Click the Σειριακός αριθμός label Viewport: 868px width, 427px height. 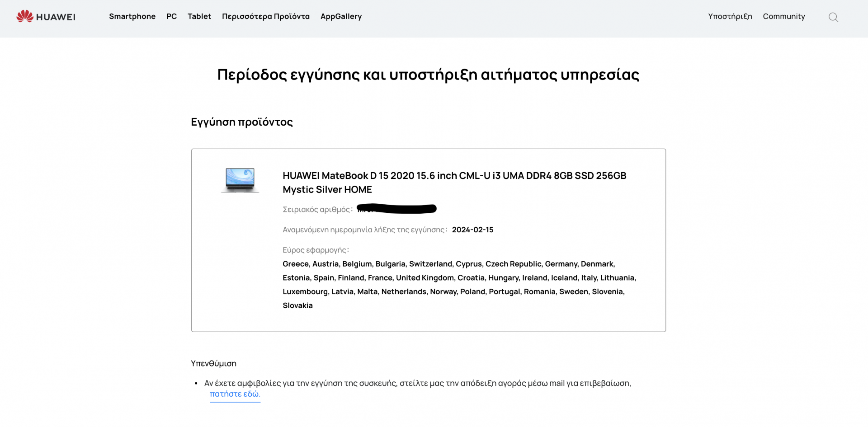[x=318, y=209]
